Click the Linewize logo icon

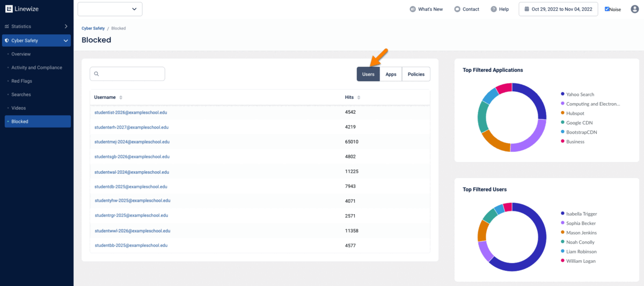click(x=9, y=9)
